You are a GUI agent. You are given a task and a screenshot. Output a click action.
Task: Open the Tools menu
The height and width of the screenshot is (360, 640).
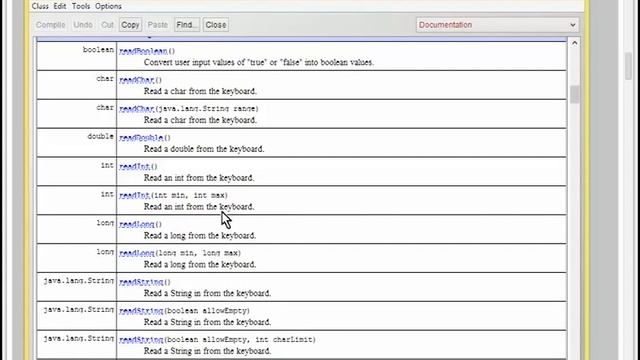coord(81,6)
